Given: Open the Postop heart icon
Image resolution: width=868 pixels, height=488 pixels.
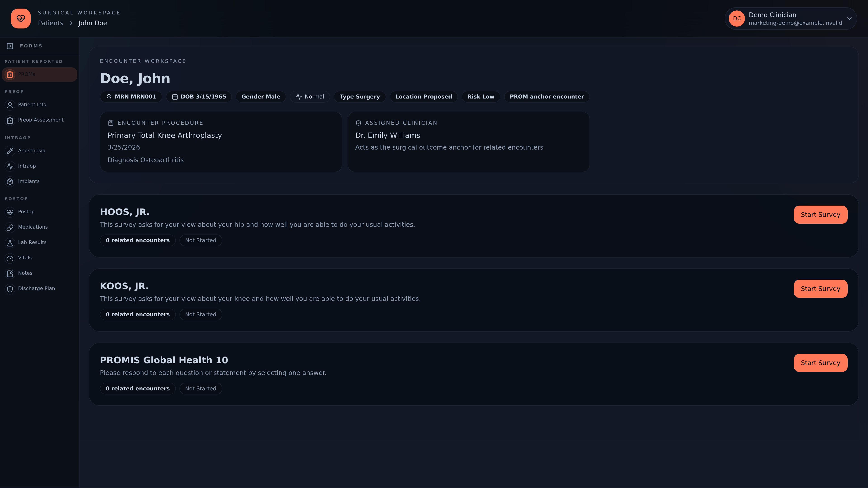Looking at the screenshot, I should coord(10,212).
